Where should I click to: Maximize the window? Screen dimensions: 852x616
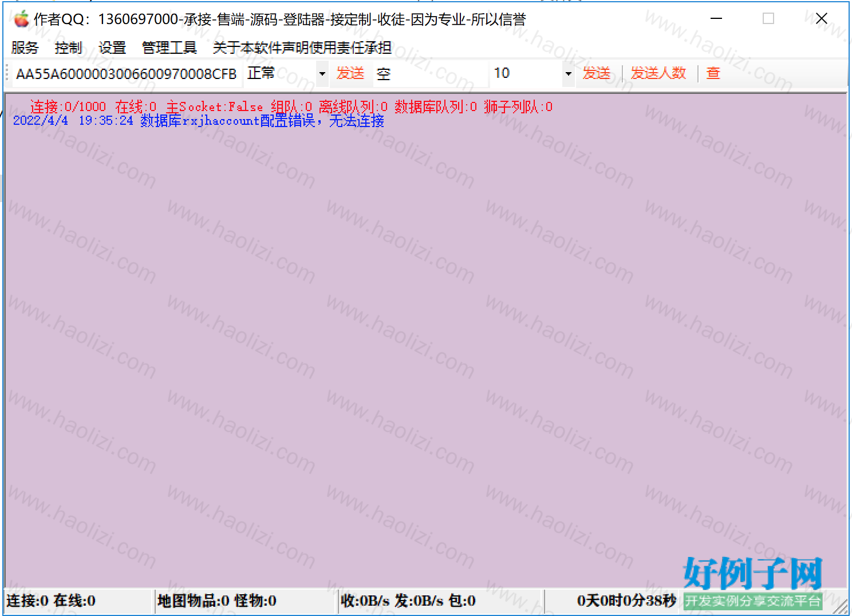pos(768,19)
